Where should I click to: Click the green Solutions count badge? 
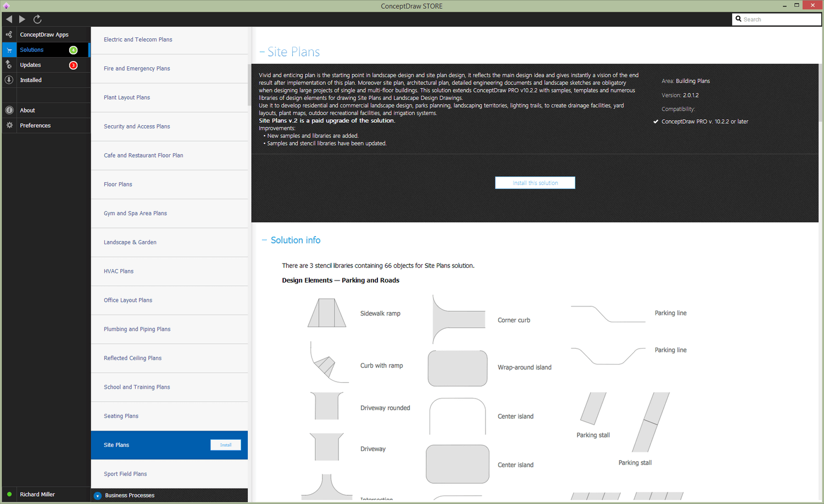click(73, 50)
